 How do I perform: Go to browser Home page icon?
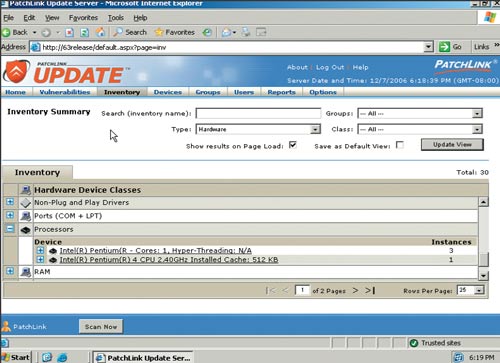point(100,32)
